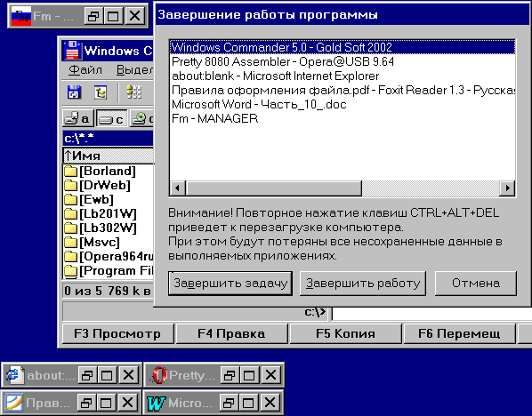The height and width of the screenshot is (416, 532).
Task: Select Microsoft Word Часть_10_.doc task
Action: (x=343, y=104)
